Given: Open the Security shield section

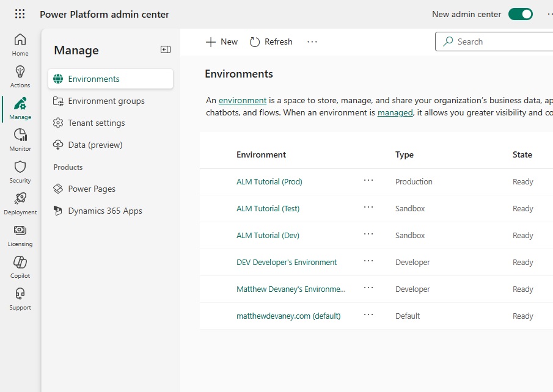Looking at the screenshot, I should pyautogui.click(x=20, y=172).
